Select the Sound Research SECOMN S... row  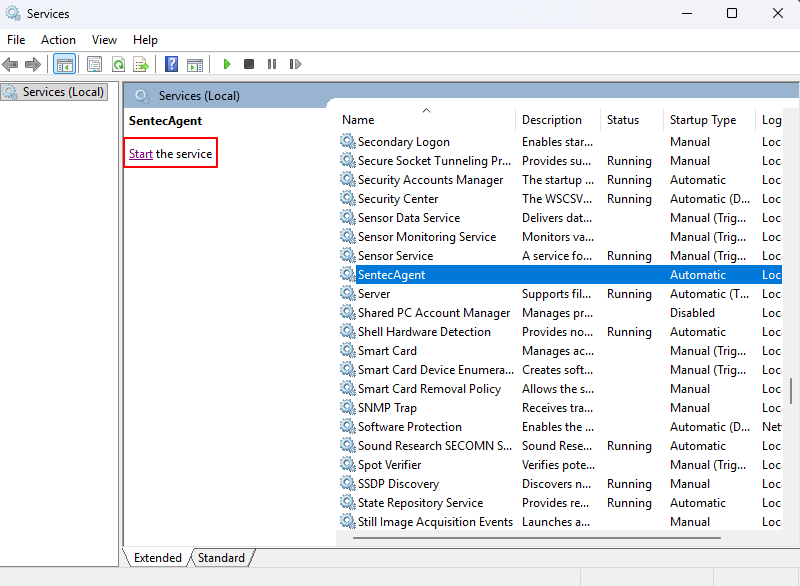[x=561, y=446]
